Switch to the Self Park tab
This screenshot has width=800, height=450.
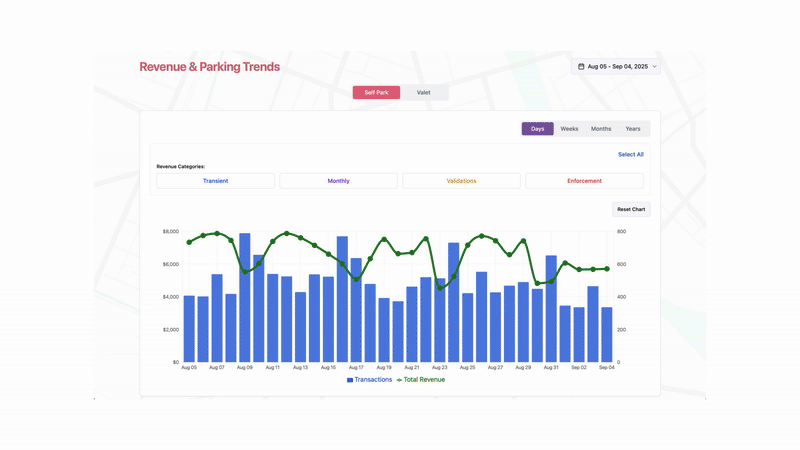[x=376, y=92]
